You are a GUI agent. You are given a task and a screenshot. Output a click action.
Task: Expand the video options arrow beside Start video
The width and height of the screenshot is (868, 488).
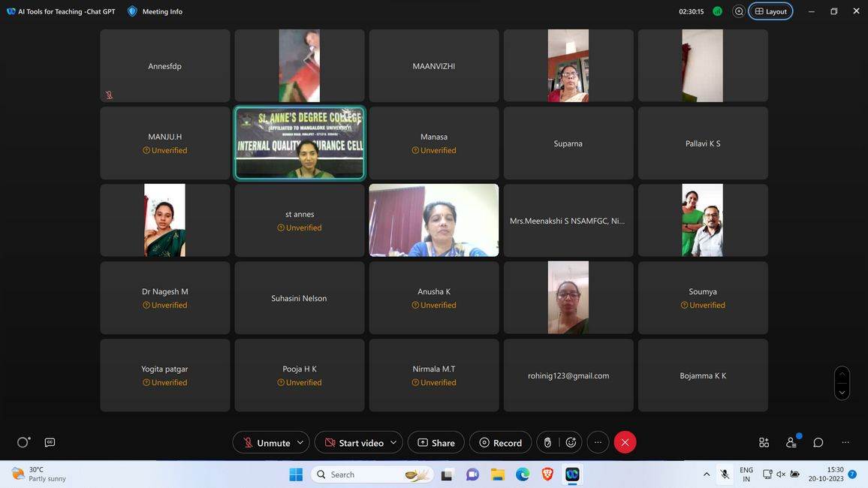point(393,443)
